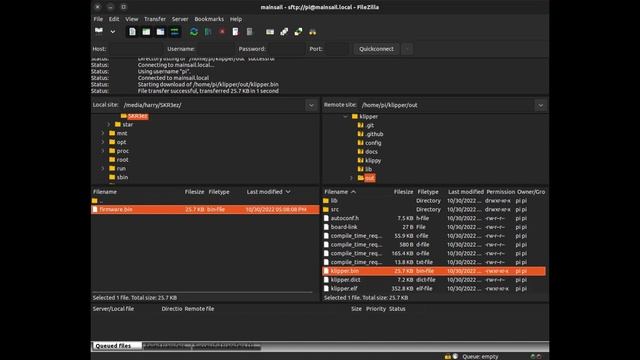Refresh the file and folder lists
Screen dimensions: 640x360
tap(194, 31)
